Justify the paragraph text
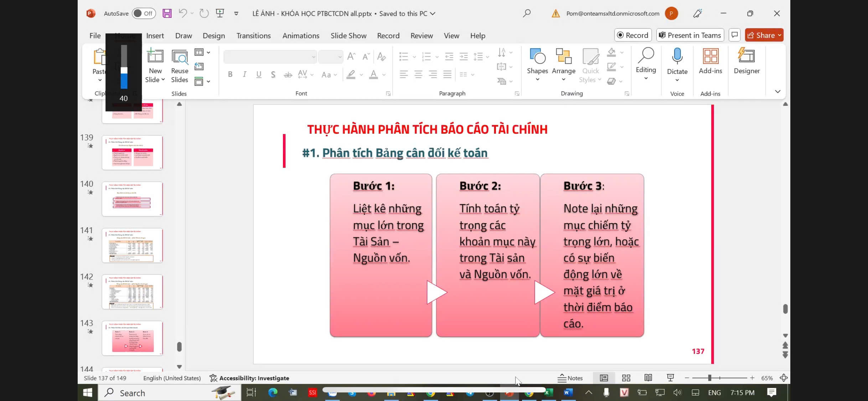This screenshot has height=401, width=868. [447, 74]
